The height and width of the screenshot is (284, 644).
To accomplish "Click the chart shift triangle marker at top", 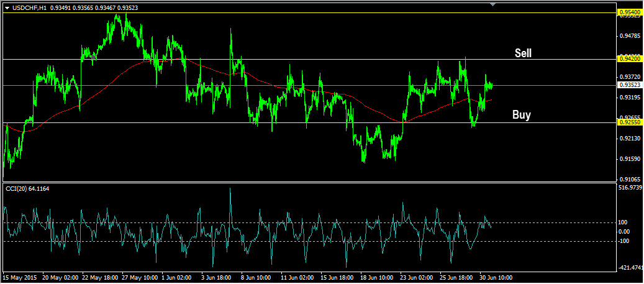I will 493,4.
